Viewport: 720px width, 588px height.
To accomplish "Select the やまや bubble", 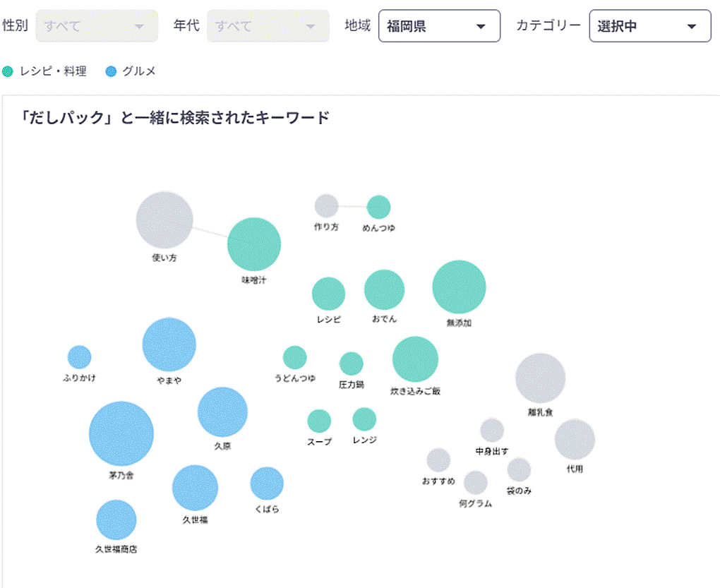I will click(x=169, y=344).
